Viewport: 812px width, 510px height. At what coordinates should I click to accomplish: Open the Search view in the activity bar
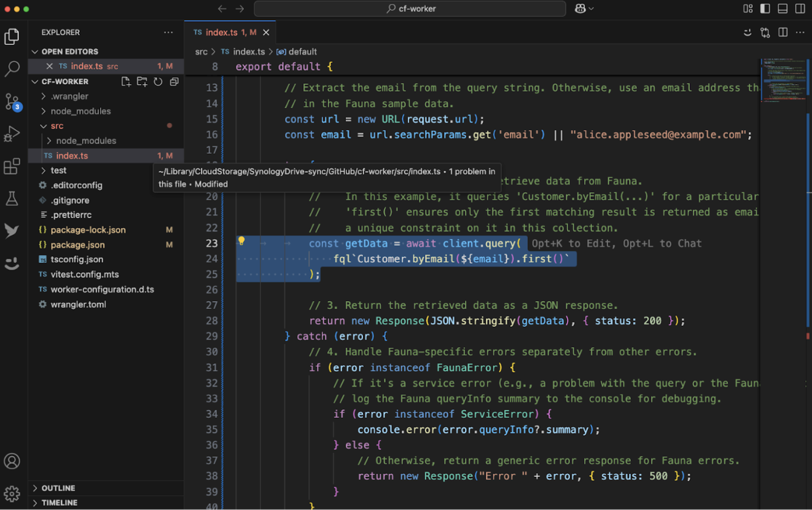point(12,69)
